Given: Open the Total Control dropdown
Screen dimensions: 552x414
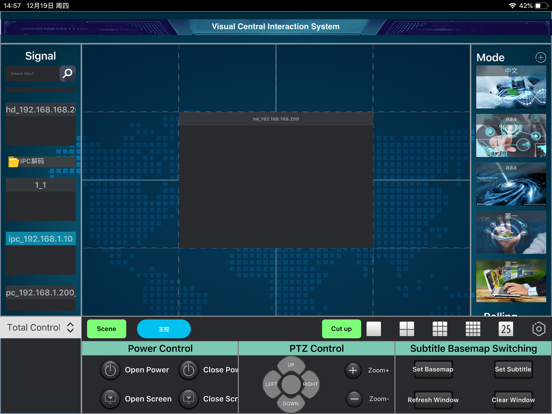Looking at the screenshot, I should point(40,328).
